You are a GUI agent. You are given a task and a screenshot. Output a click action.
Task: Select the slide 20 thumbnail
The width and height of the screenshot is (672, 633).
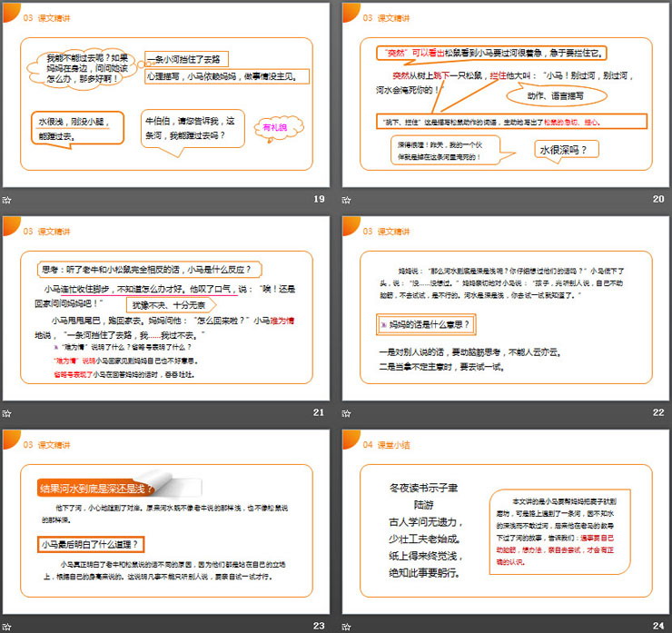[x=505, y=95]
